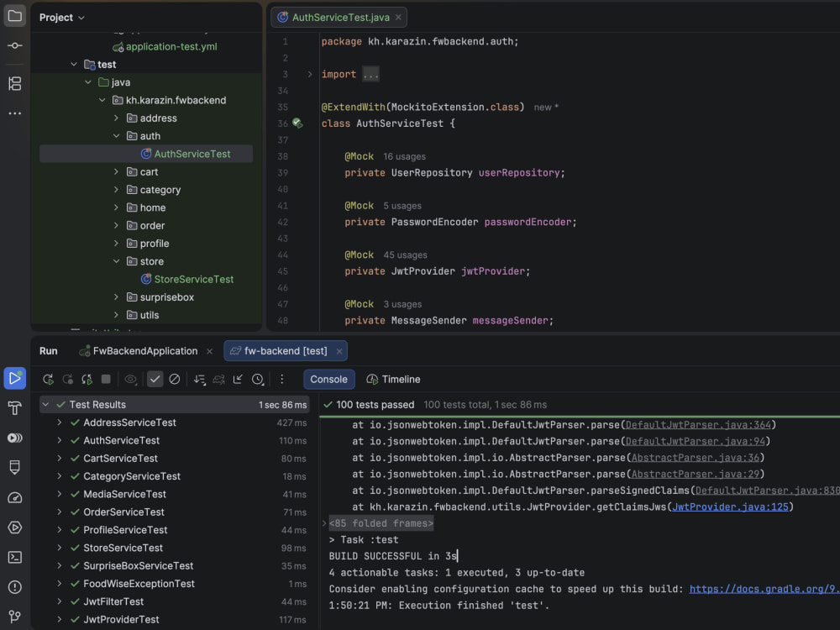Collapse the test folder
Image resolution: width=840 pixels, height=630 pixels.
click(74, 65)
